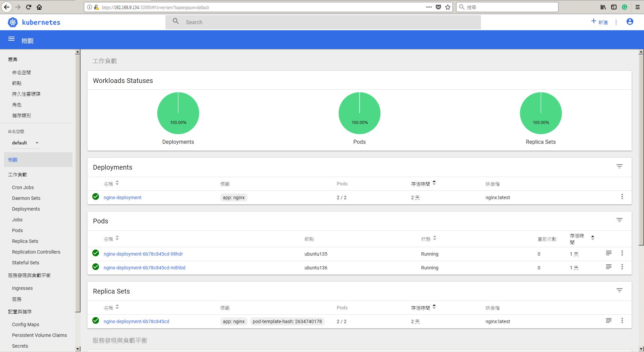
Task: Open Stateful Sets in the sidebar
Action: (25, 263)
